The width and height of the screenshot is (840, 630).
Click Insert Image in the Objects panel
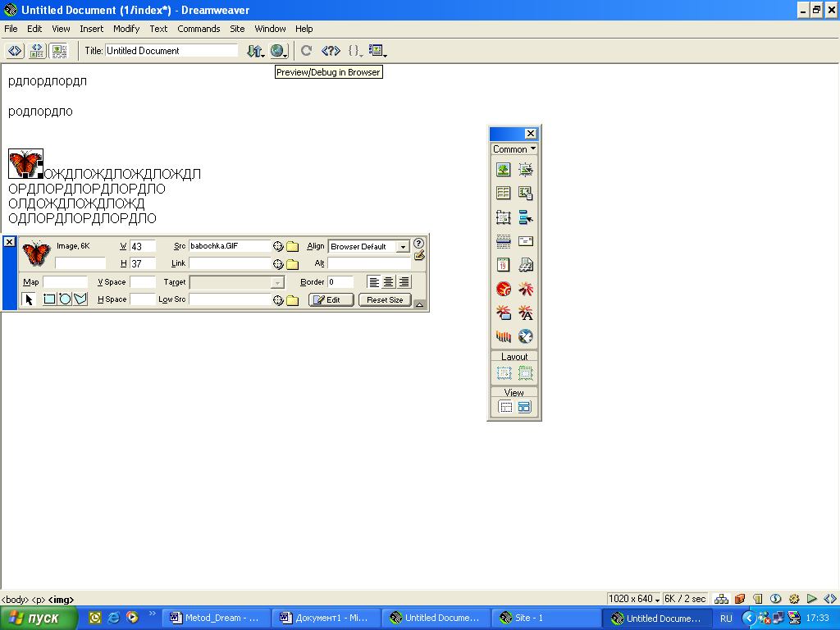pyautogui.click(x=503, y=170)
